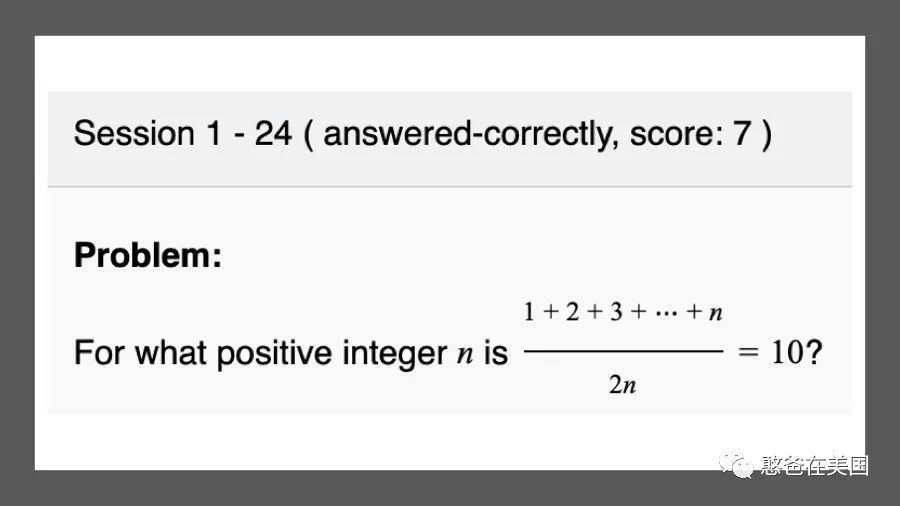Click the 憨爸在美国 watermark text
This screenshot has height=506, width=900.
tap(814, 465)
